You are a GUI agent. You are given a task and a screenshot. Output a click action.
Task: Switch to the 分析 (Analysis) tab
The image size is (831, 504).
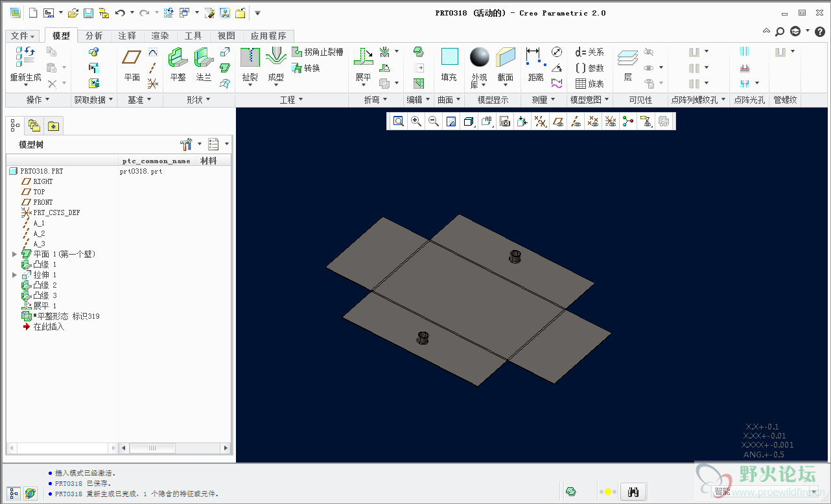(x=94, y=36)
